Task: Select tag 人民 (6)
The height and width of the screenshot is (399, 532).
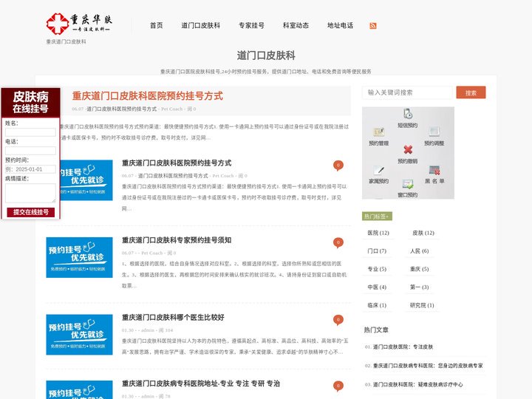Action: tap(420, 251)
